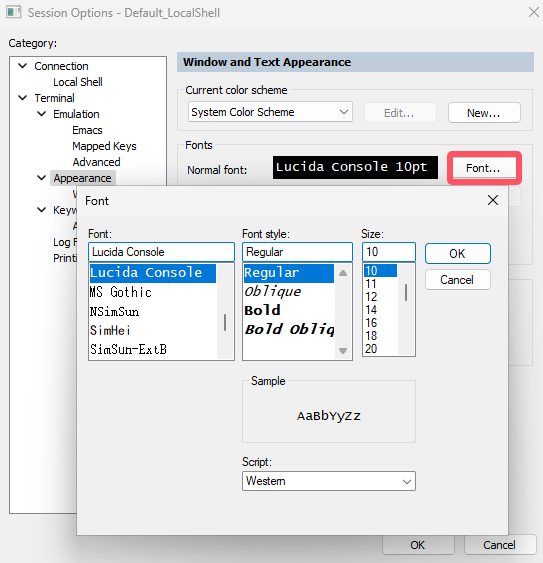
Task: Click the font list scrollbar thumb
Action: pos(225,322)
